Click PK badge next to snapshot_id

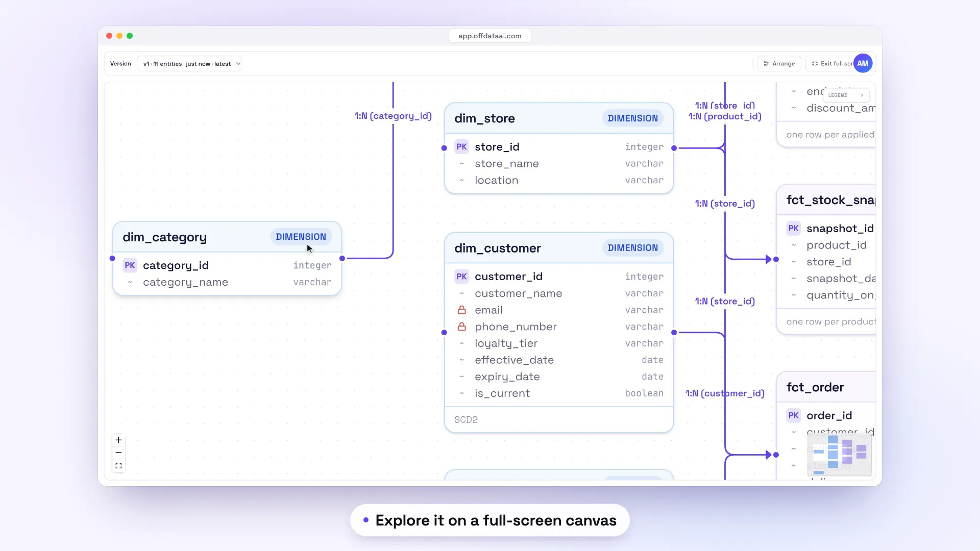point(793,228)
